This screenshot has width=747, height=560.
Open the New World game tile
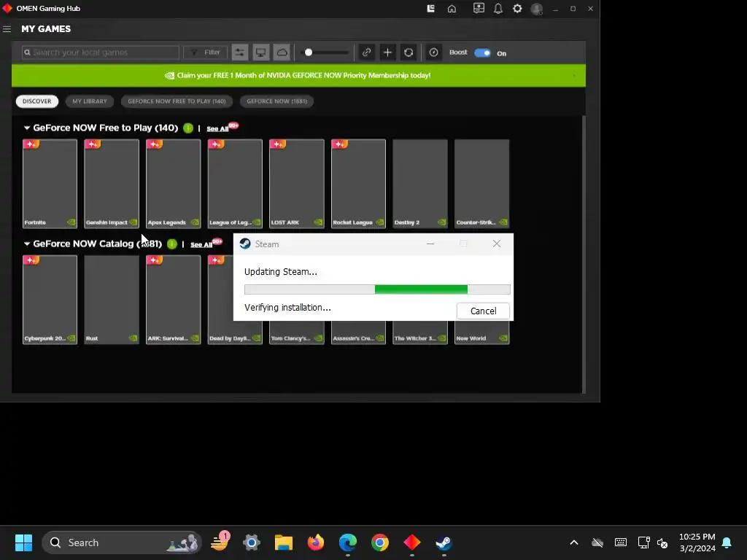(x=481, y=332)
